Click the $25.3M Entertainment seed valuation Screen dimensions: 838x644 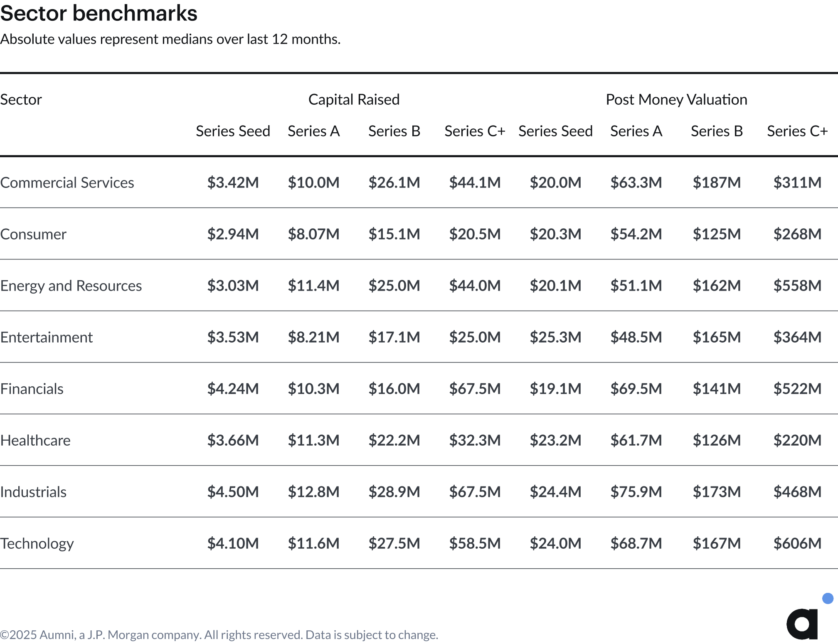pyautogui.click(x=555, y=337)
